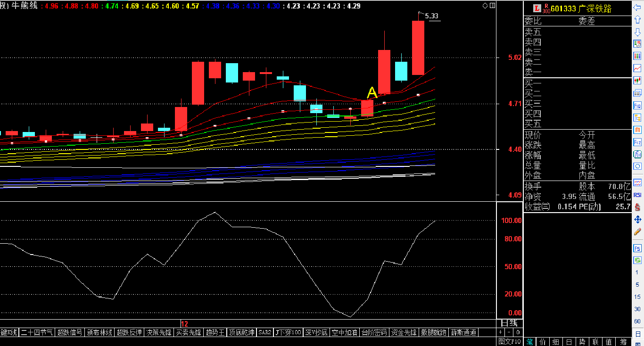This screenshot has height=346, width=644.
Task: Switch to the 新布林线 indicator tab
Action: tap(99, 332)
